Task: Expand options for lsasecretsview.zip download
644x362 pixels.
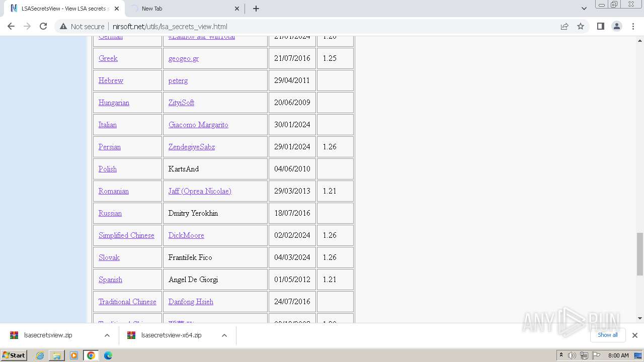Action: pos(107,335)
